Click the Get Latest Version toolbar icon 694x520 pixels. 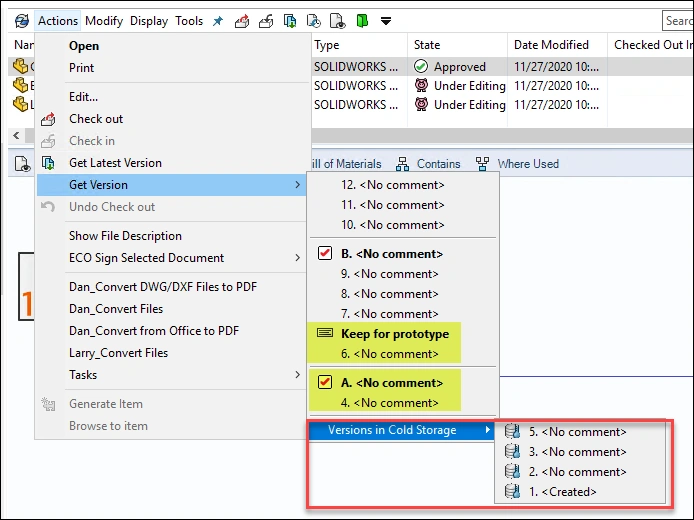coord(290,21)
